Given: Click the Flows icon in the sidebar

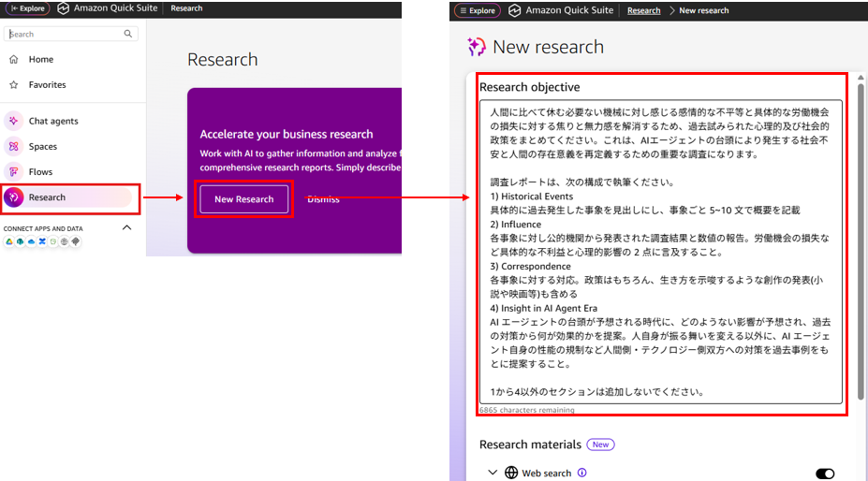Looking at the screenshot, I should tap(14, 171).
